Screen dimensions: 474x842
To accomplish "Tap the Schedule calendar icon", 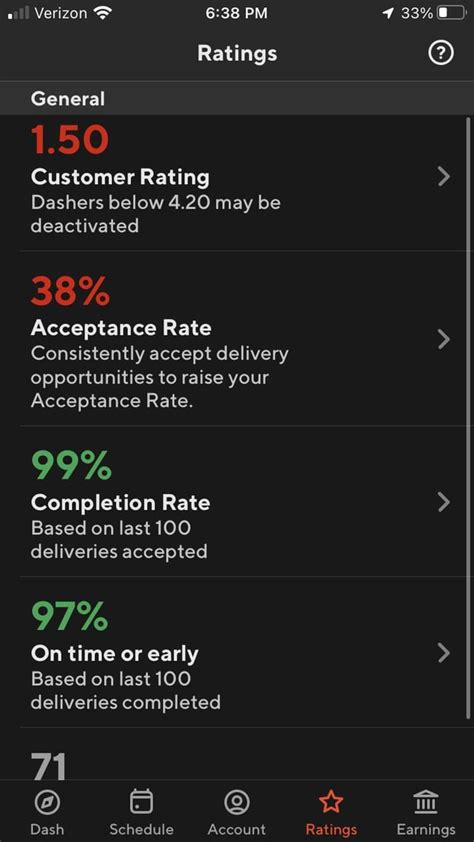I will 141,802.
